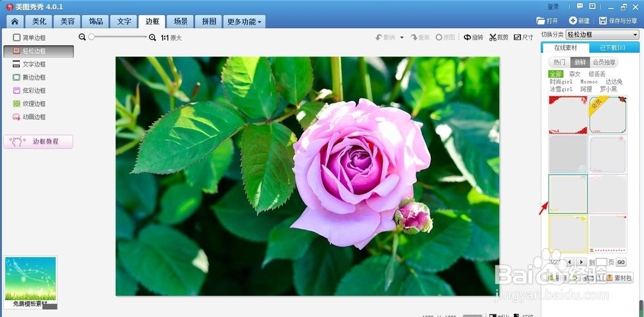Choose the red polka-dot frame thumbnail
The height and width of the screenshot is (317, 644).
568,115
